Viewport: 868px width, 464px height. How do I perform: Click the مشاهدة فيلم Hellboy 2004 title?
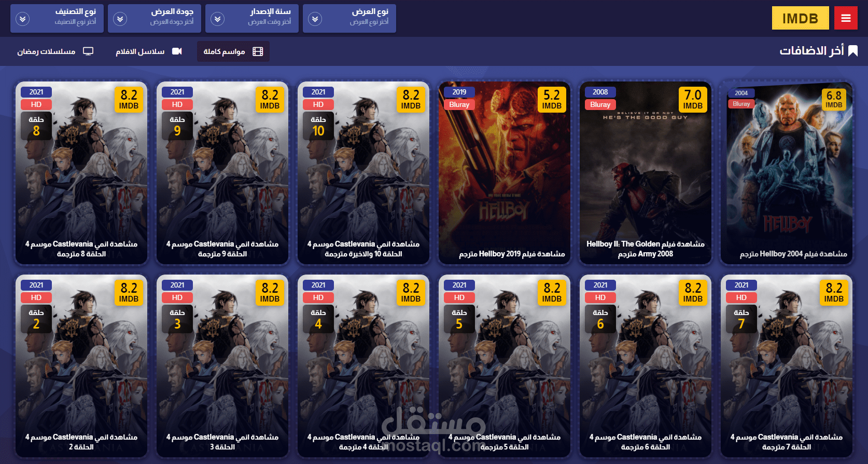[x=793, y=254]
